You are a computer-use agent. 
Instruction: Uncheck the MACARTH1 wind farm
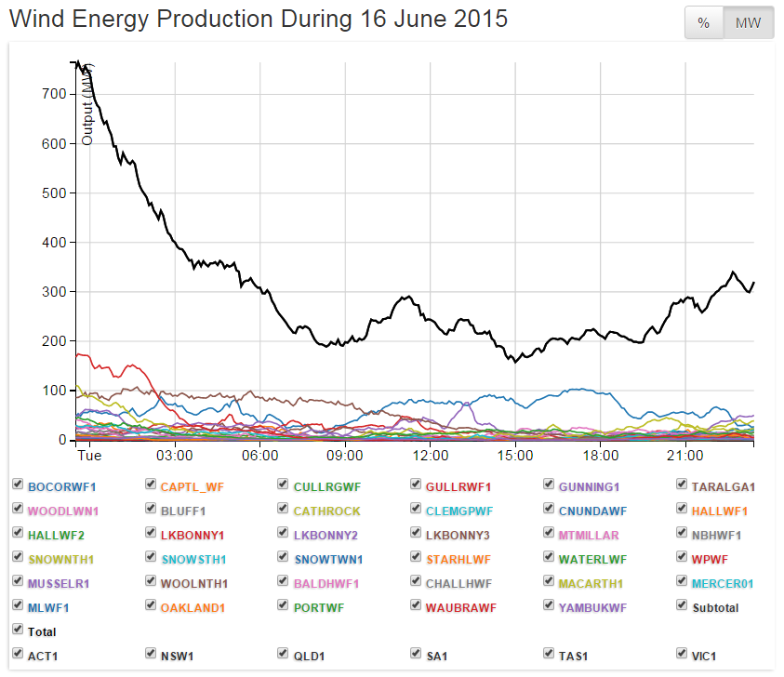[550, 582]
